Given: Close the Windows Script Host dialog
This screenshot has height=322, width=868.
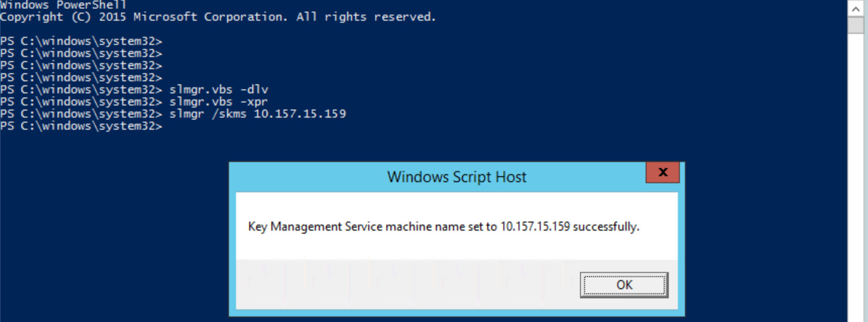Looking at the screenshot, I should point(663,173).
